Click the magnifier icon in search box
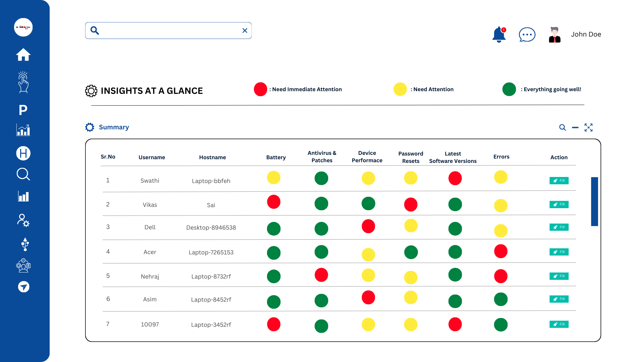Screen dimensions: 644x362 point(95,31)
